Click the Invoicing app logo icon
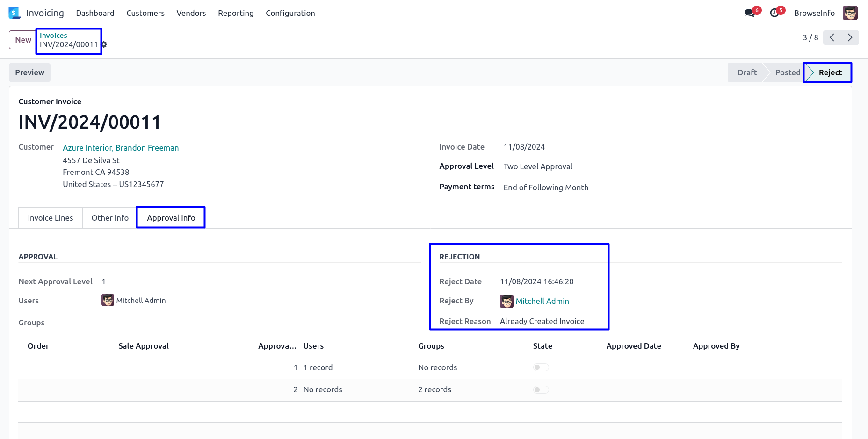The width and height of the screenshot is (868, 439). pyautogui.click(x=14, y=13)
